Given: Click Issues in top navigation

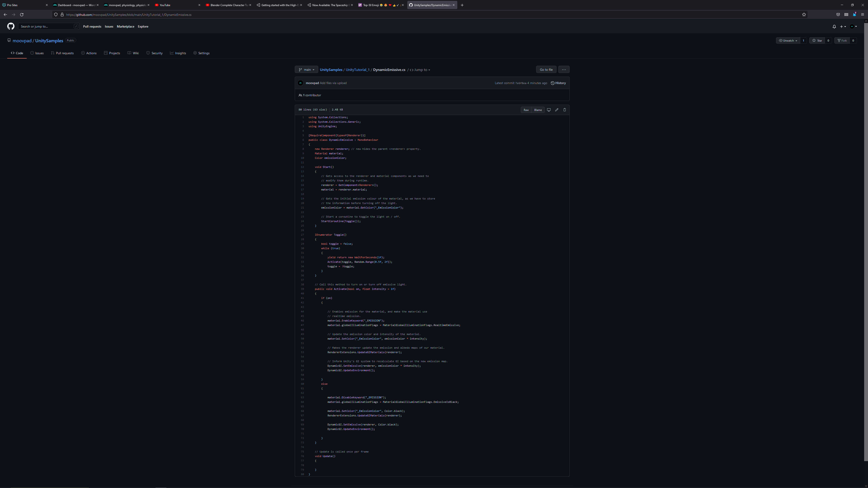Looking at the screenshot, I should [109, 27].
